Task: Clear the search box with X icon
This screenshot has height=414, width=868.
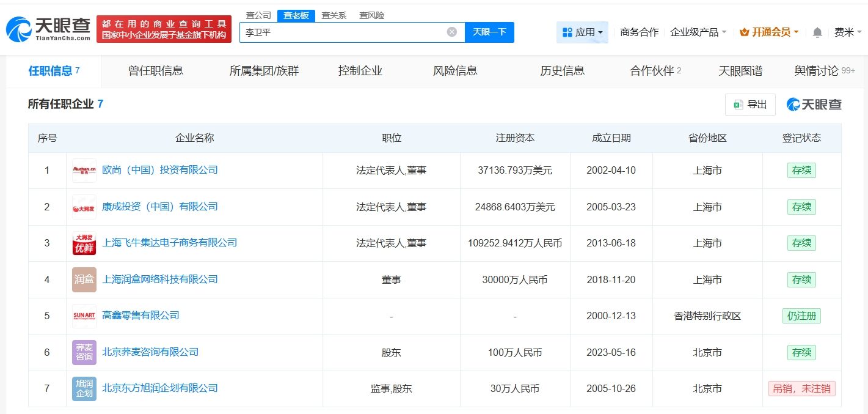Action: point(451,32)
